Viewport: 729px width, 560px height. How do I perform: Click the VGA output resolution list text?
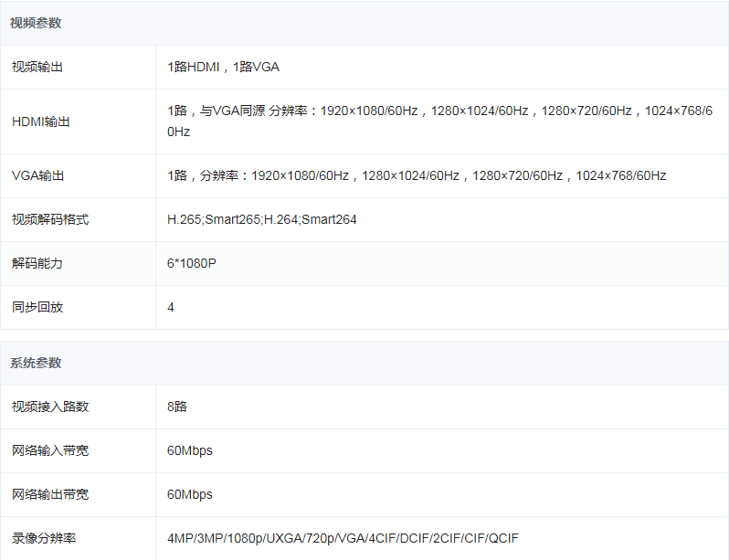pyautogui.click(x=417, y=175)
